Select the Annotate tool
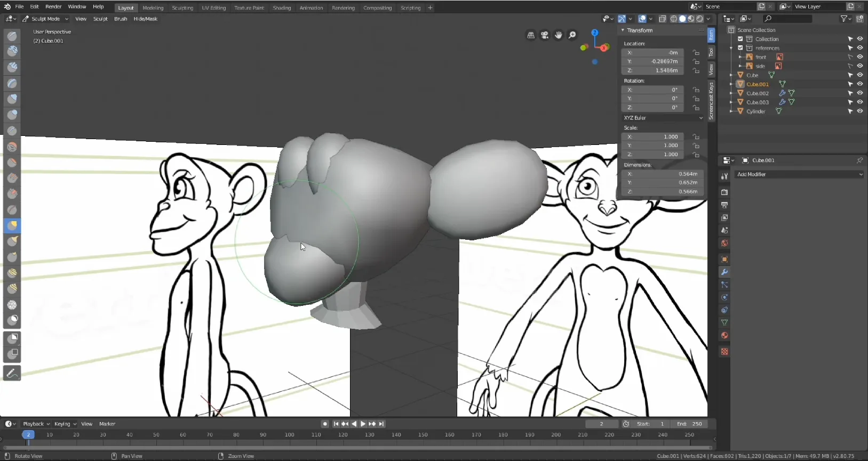Screen dimensions: 868x461 tap(12, 373)
